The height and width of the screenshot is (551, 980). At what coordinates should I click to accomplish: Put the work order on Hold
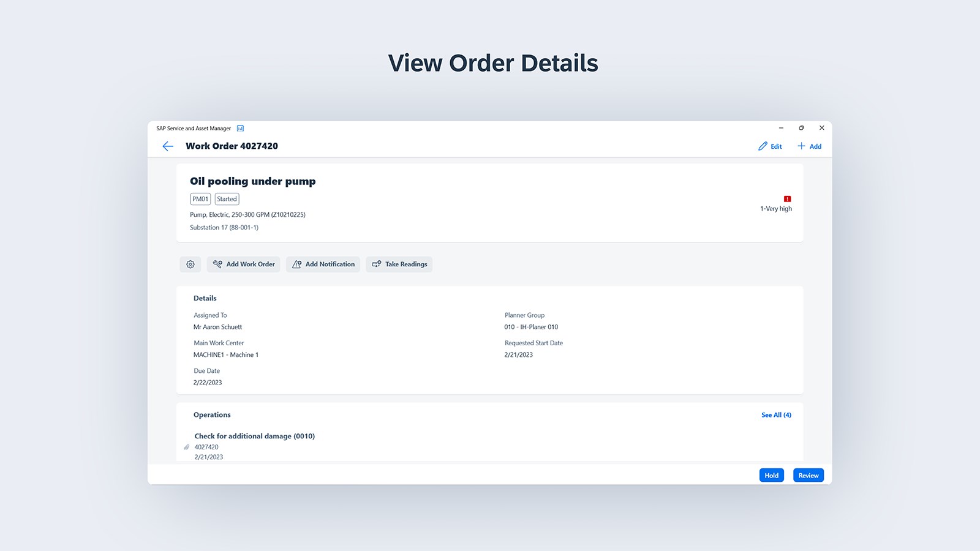click(771, 476)
